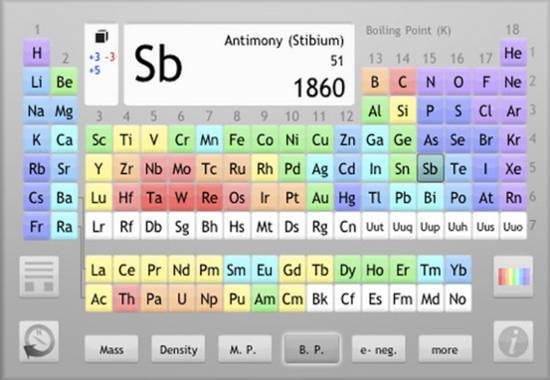Image resolution: width=550 pixels, height=380 pixels.
Task: Open the info icon button
Action: tap(513, 341)
